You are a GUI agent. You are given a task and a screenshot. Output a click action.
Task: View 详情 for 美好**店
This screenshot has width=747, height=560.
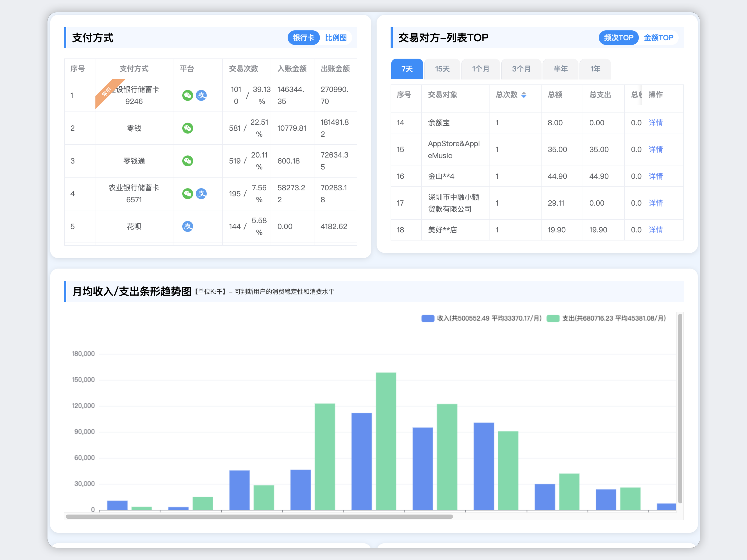(x=655, y=230)
